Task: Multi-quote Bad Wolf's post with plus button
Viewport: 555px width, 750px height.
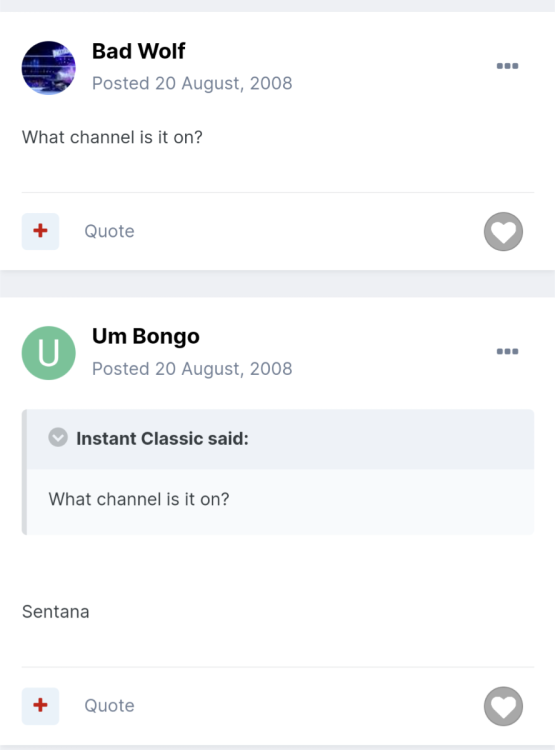Action: [40, 231]
